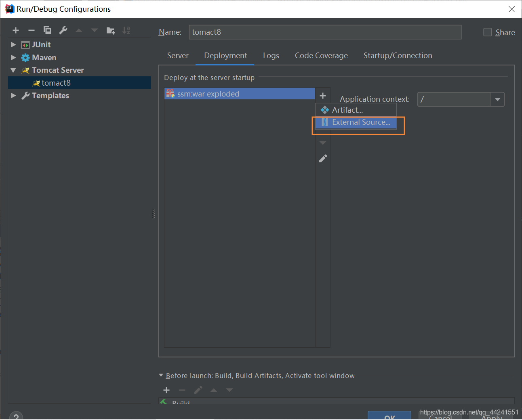
Task: Choose Artifact... from popup menu
Action: pos(356,110)
